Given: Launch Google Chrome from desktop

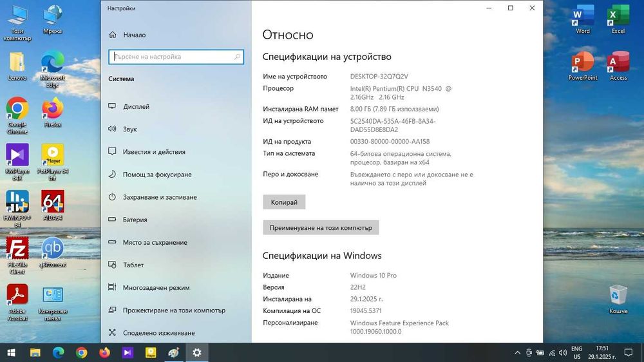Looking at the screenshot, I should 17,116.
